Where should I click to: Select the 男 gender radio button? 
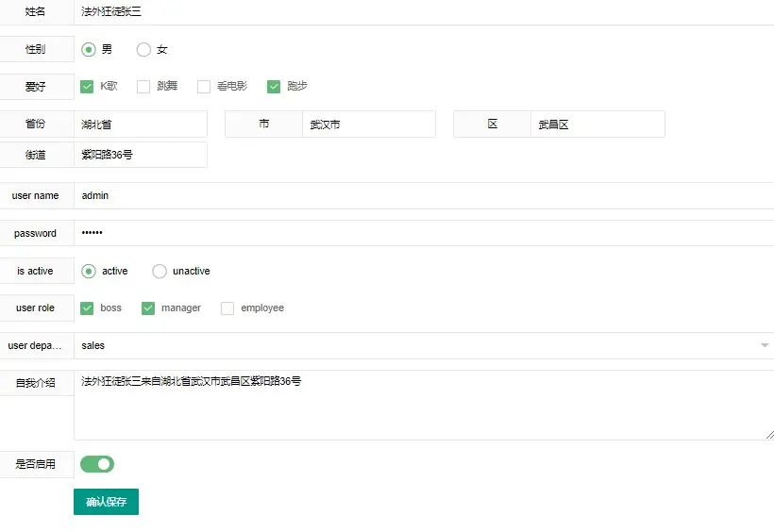tap(89, 49)
